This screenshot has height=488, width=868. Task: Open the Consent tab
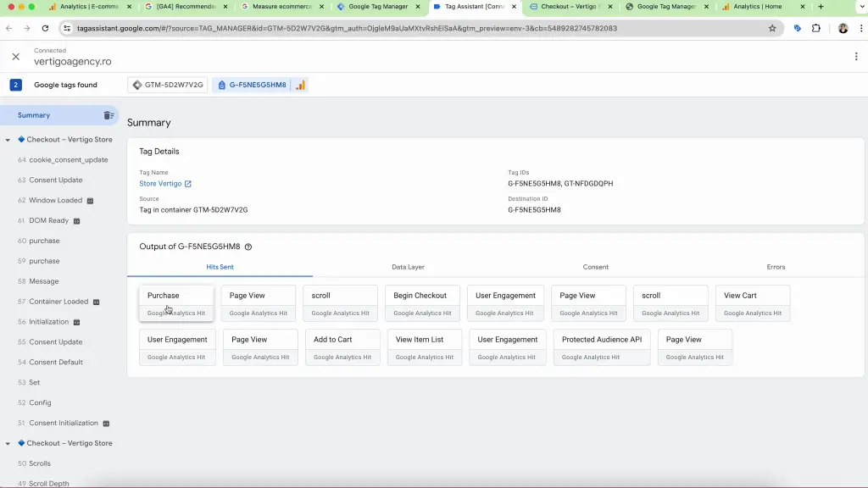click(x=595, y=267)
